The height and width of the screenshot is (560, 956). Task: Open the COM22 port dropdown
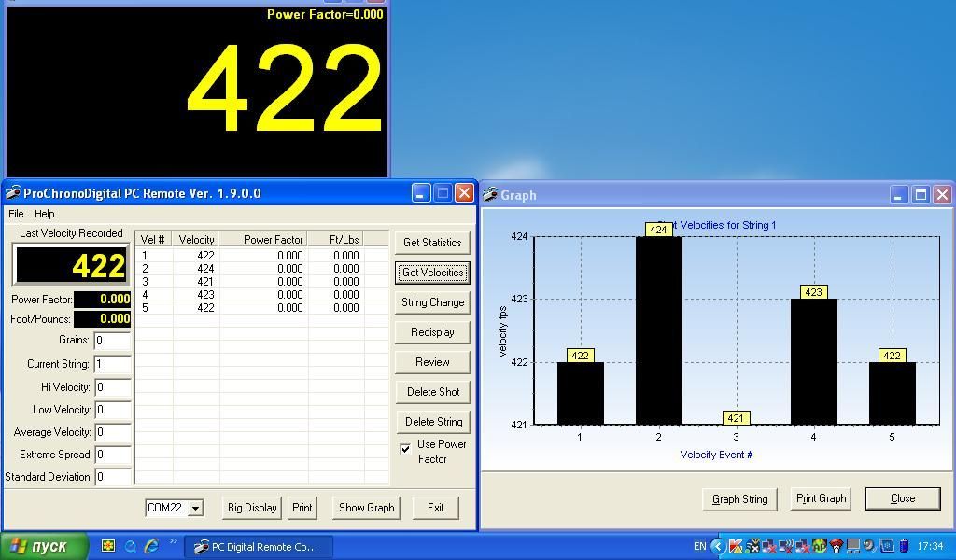pyautogui.click(x=195, y=508)
